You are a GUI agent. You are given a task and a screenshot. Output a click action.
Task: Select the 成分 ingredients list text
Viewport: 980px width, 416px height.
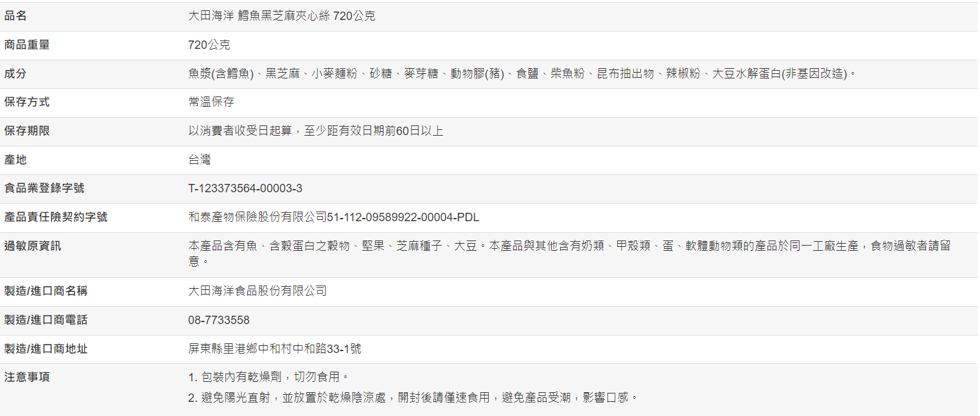(x=523, y=74)
